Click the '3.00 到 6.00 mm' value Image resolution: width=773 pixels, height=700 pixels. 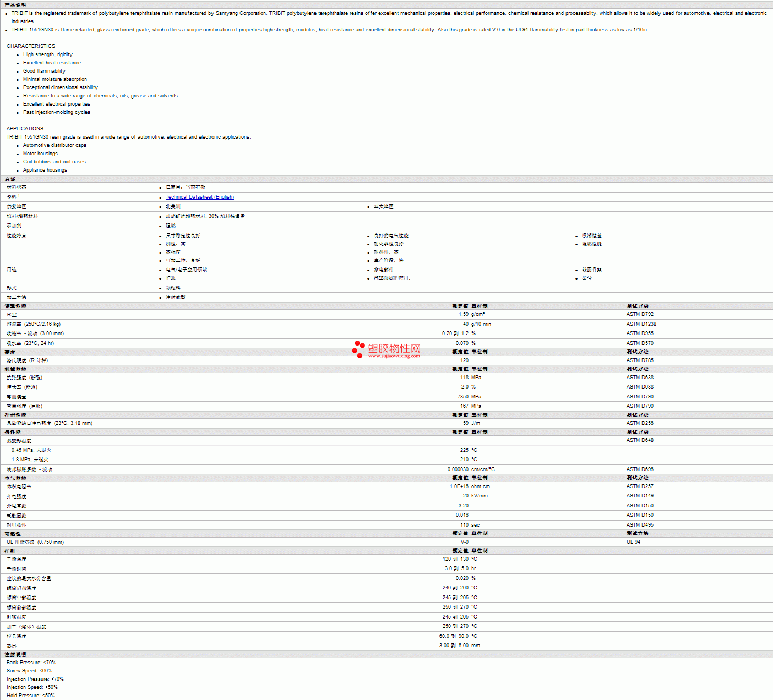point(459,646)
